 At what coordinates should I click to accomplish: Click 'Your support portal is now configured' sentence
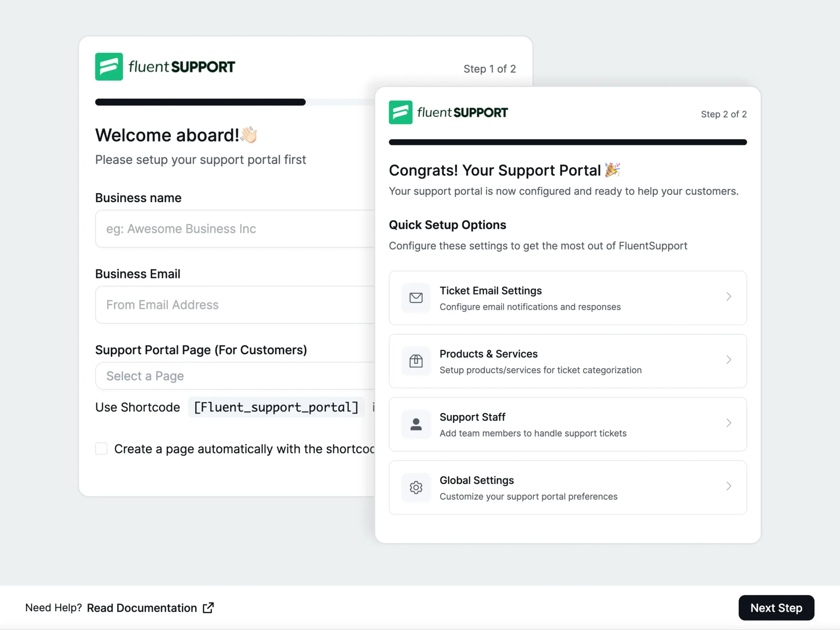coord(563,191)
